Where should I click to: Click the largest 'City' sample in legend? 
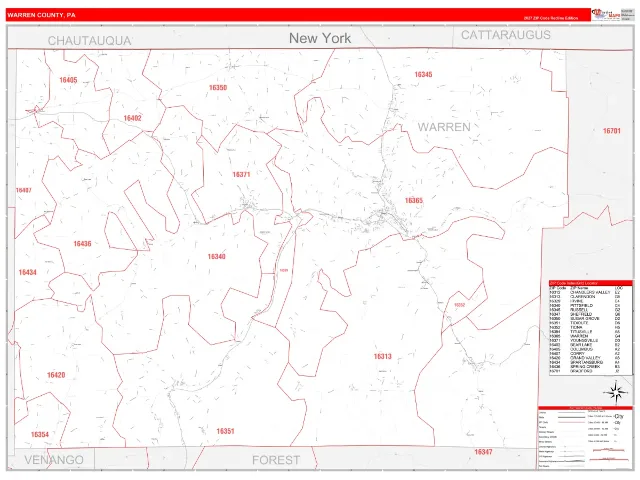[x=619, y=416]
